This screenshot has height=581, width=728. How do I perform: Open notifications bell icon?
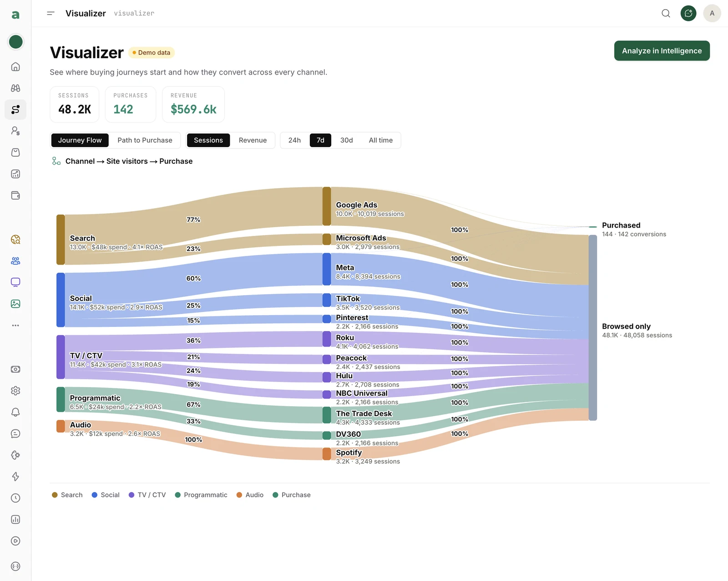click(x=15, y=412)
